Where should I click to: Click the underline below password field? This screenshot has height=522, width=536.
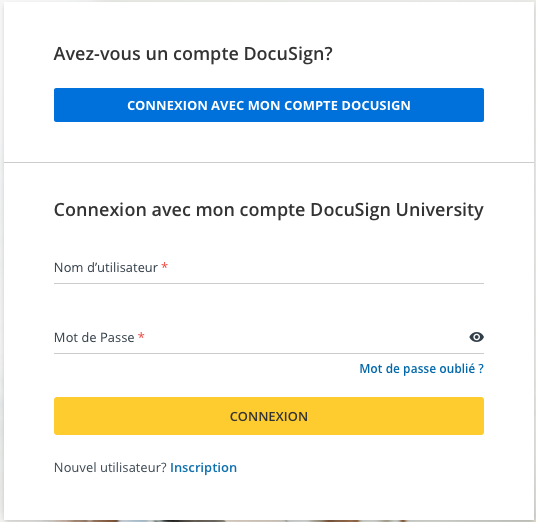pyautogui.click(x=269, y=353)
